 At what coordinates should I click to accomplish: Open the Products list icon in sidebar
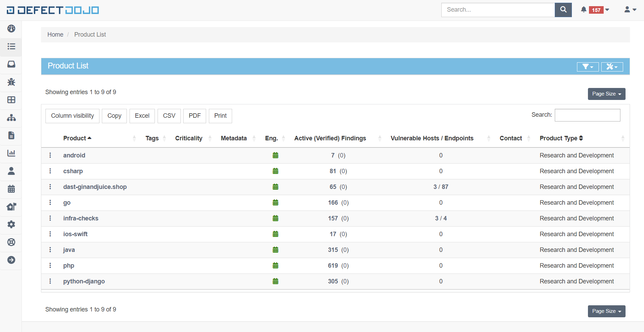pyautogui.click(x=11, y=47)
